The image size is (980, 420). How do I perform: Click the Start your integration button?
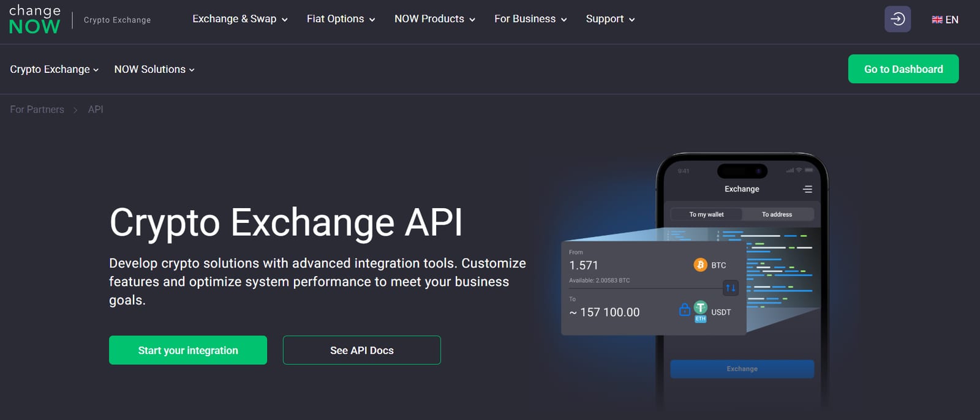click(x=188, y=350)
